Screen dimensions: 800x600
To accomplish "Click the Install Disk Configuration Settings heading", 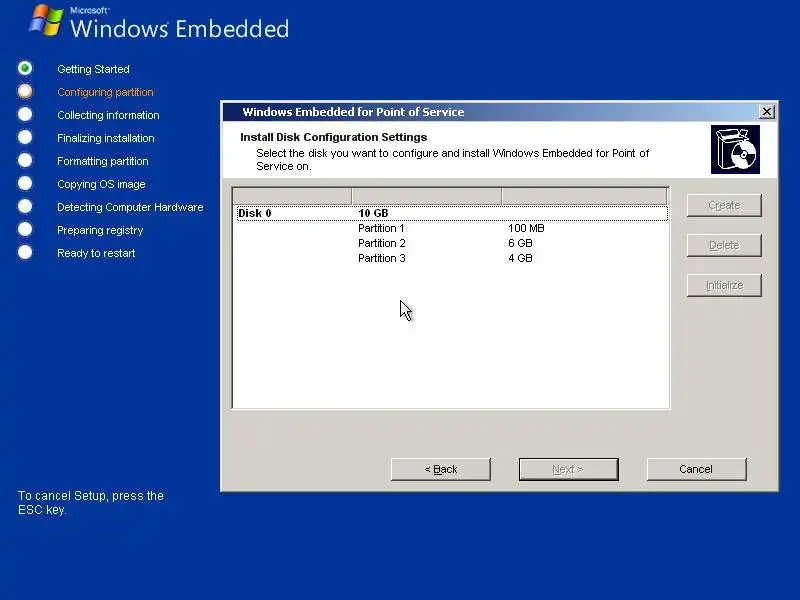I will (x=334, y=137).
